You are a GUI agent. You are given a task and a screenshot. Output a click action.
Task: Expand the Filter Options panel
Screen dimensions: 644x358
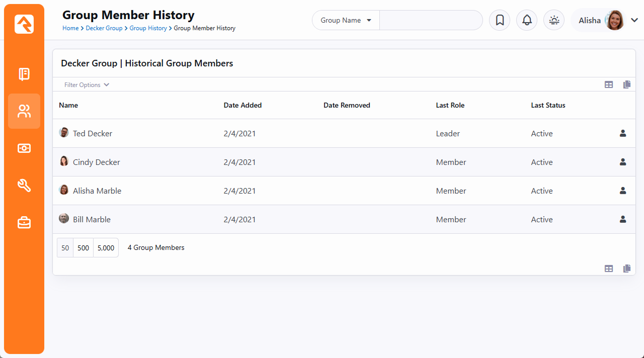[x=87, y=85]
